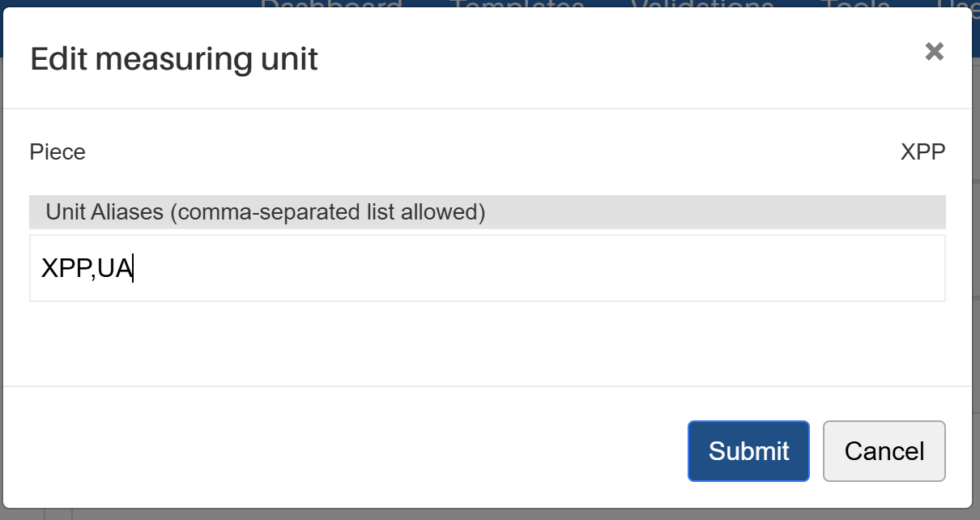The width and height of the screenshot is (980, 520).
Task: Place cursor after "UA" in aliases field
Action: [134, 268]
